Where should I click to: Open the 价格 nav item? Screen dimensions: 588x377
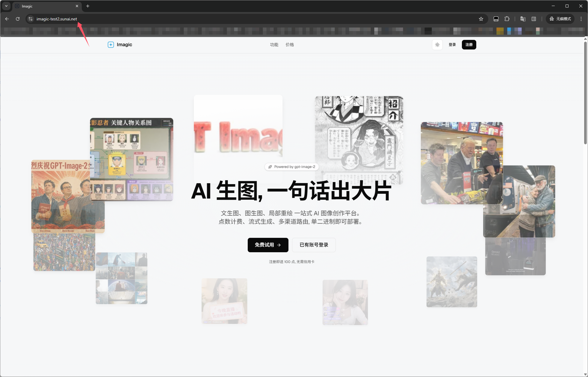pos(290,45)
